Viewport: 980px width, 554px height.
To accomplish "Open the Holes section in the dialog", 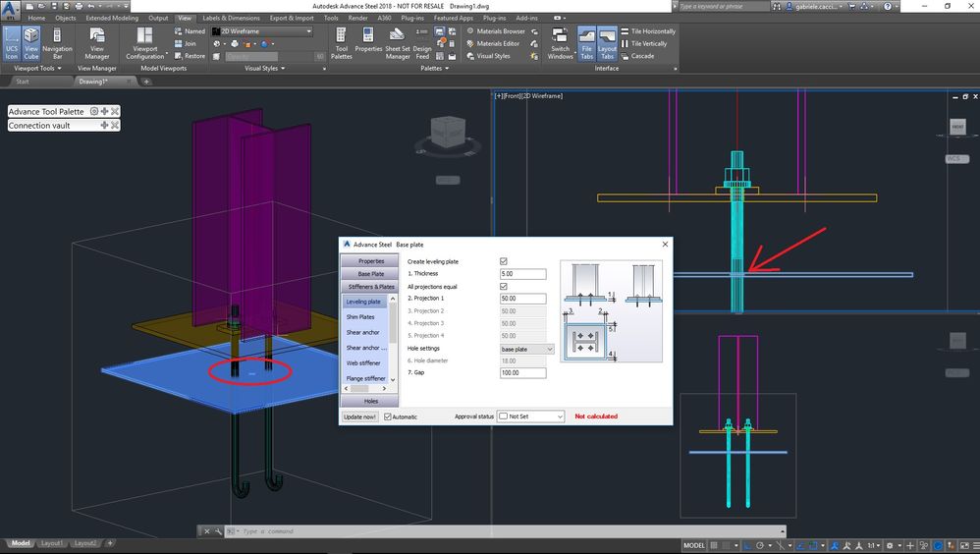I will coord(370,401).
